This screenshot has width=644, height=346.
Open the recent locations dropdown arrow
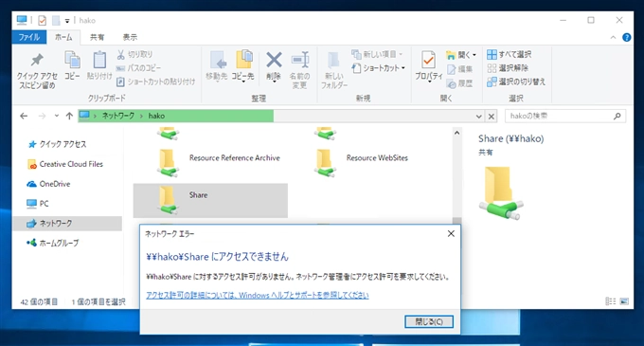coord(56,116)
